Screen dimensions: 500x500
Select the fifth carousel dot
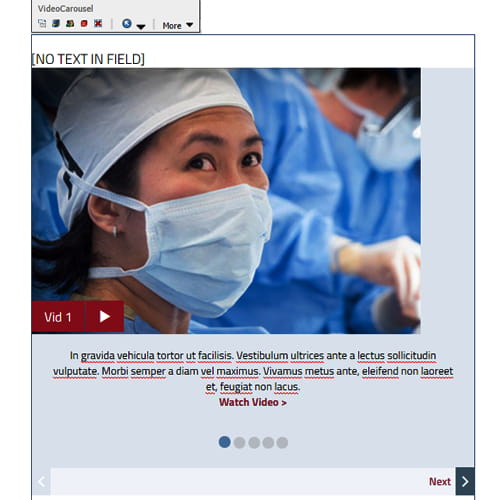point(282,443)
